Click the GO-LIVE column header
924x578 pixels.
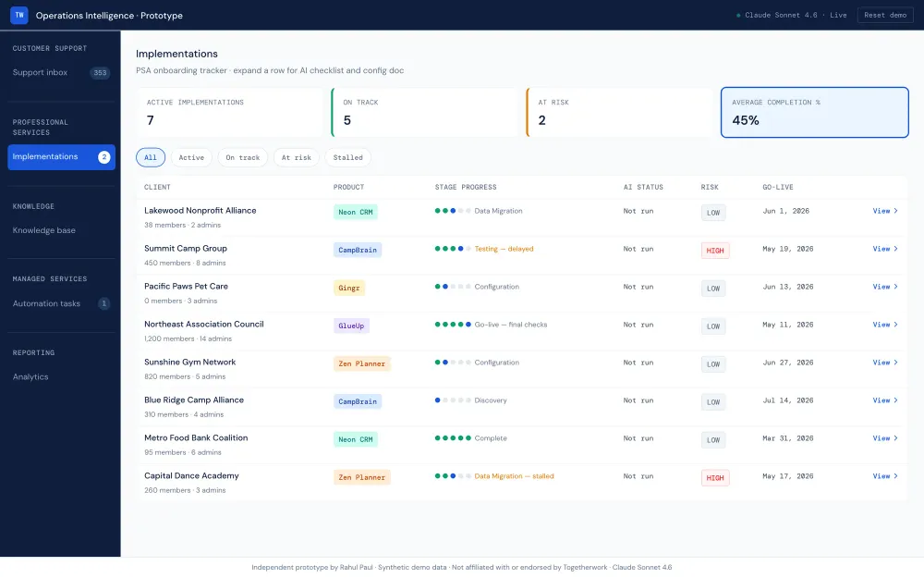pyautogui.click(x=778, y=187)
